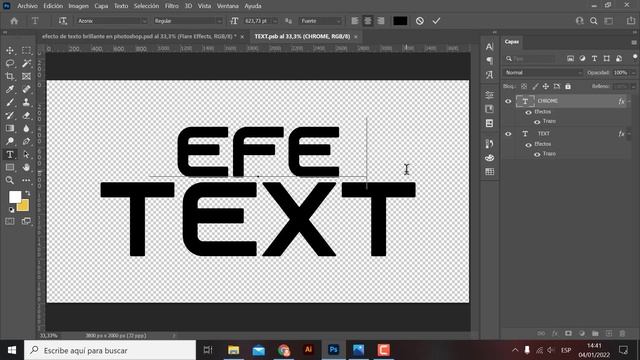Select the Zoom tool
The image size is (640, 360).
pos(10,180)
